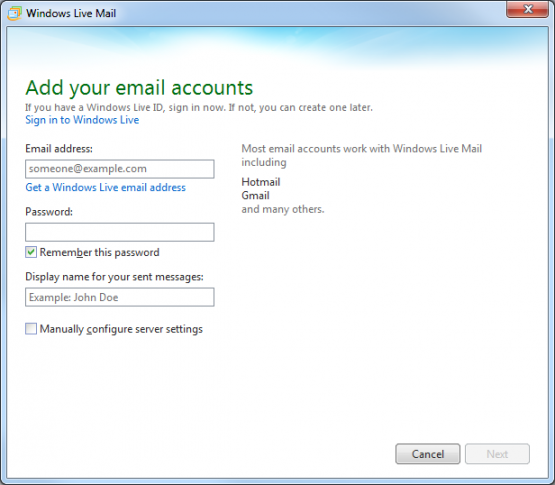Image resolution: width=555 pixels, height=485 pixels.
Task: Click the 'and many others.' text
Action: 283,209
